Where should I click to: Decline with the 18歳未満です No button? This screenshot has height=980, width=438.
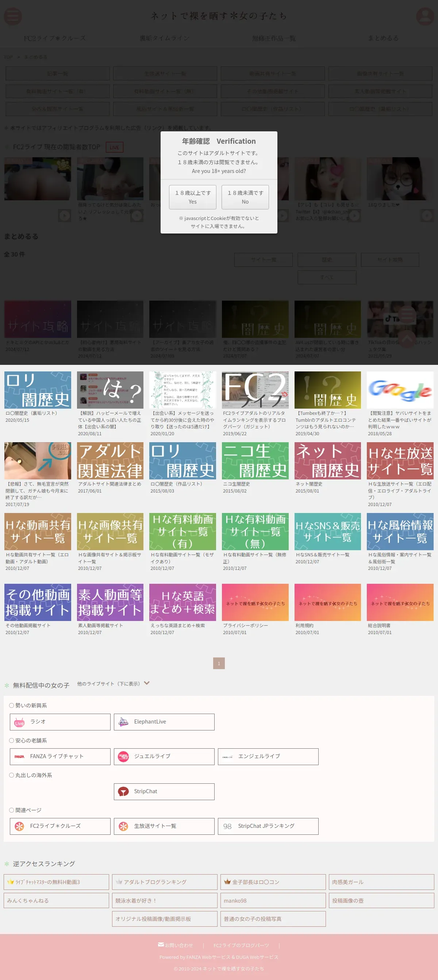point(245,197)
